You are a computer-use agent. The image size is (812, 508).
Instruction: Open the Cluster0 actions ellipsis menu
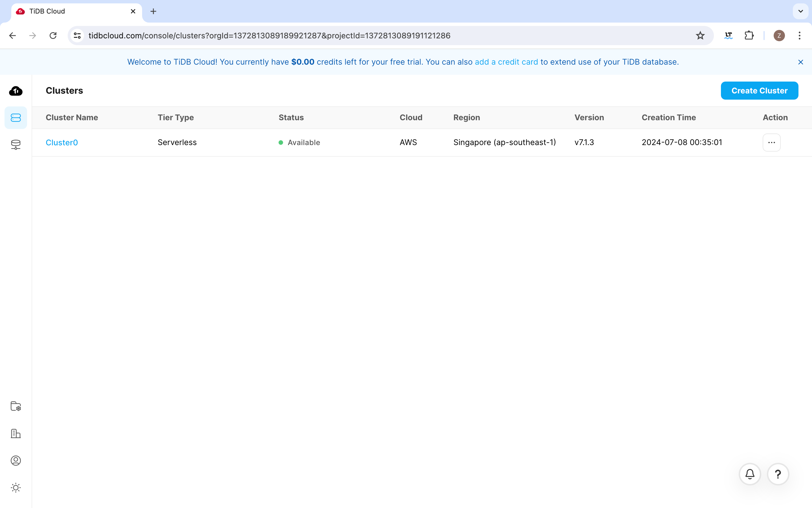point(771,143)
